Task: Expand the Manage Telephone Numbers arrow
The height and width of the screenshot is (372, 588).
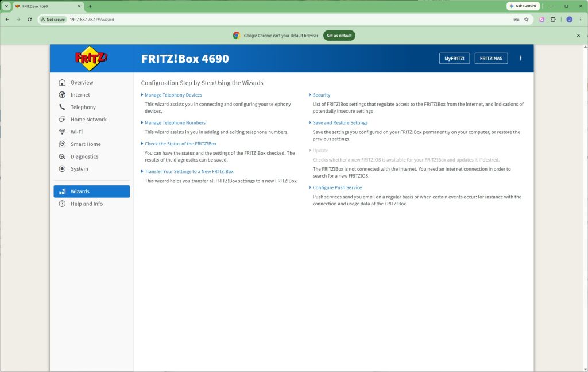Action: click(x=142, y=122)
